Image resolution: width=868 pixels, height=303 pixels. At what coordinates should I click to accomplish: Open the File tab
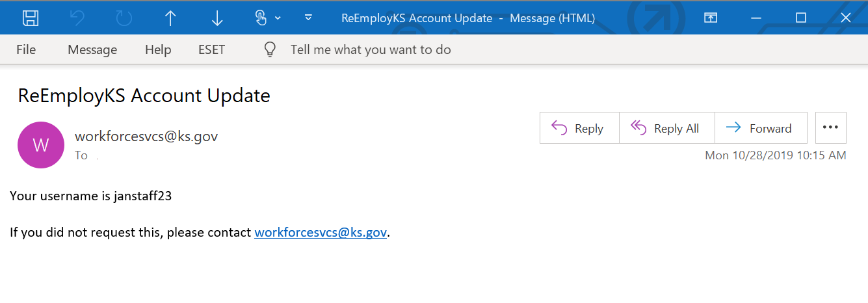point(26,49)
